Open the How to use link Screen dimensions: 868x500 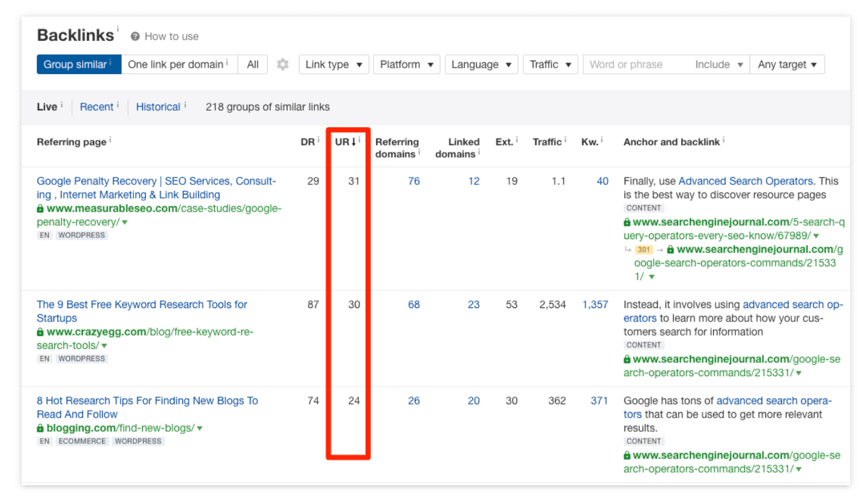point(171,37)
